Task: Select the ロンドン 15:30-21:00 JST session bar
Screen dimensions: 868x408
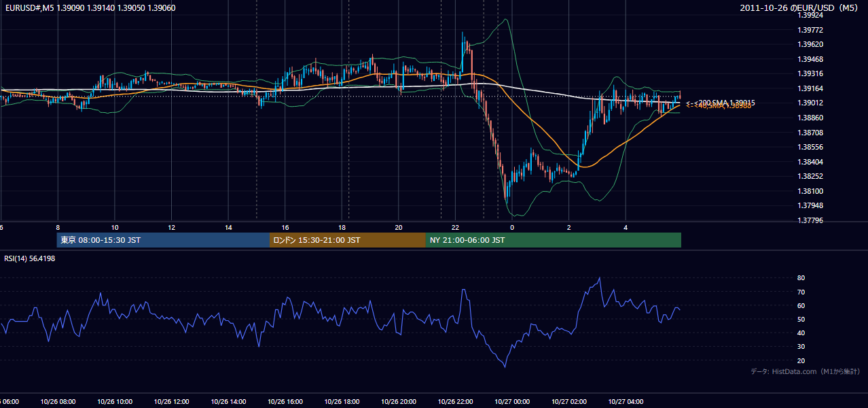Action: pos(348,240)
